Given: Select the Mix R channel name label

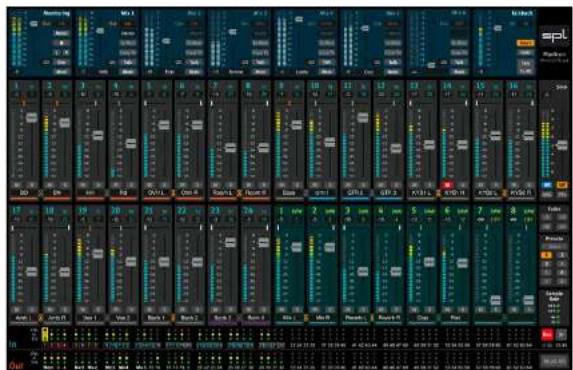Looking at the screenshot, I should pos(322,318).
